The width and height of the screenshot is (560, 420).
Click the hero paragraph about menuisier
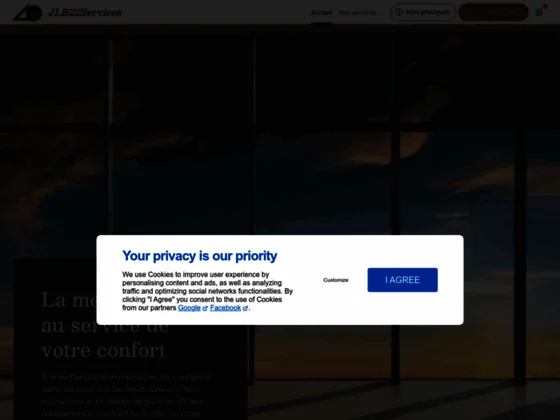(126, 395)
